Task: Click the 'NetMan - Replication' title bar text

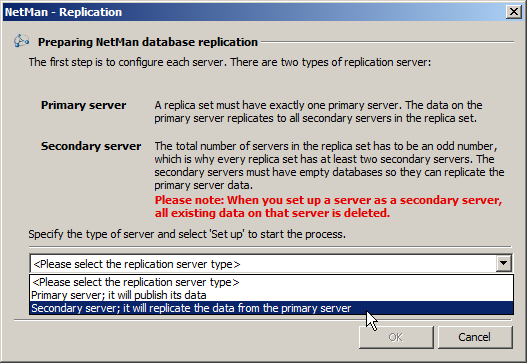Action: point(63,12)
